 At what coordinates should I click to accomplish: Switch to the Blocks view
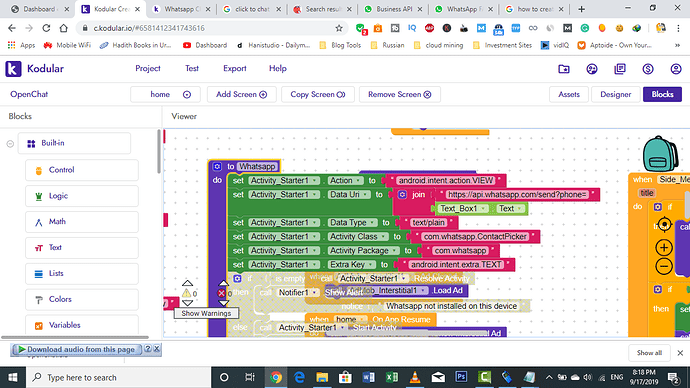pos(662,95)
